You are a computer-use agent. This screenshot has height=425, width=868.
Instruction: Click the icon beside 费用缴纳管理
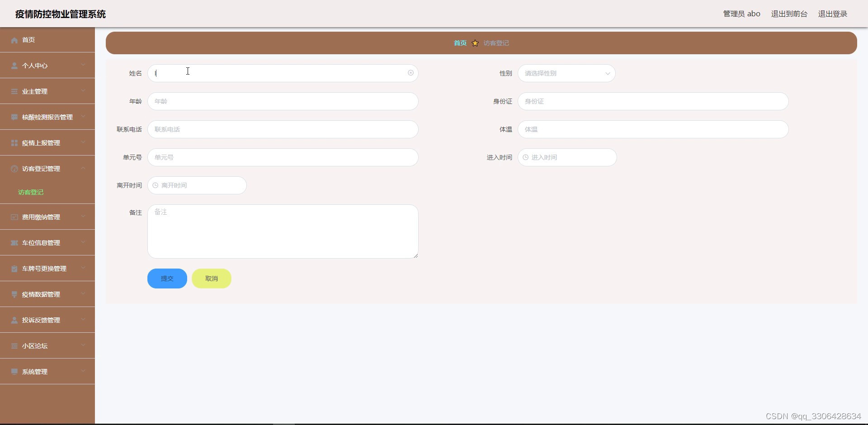pyautogui.click(x=14, y=217)
